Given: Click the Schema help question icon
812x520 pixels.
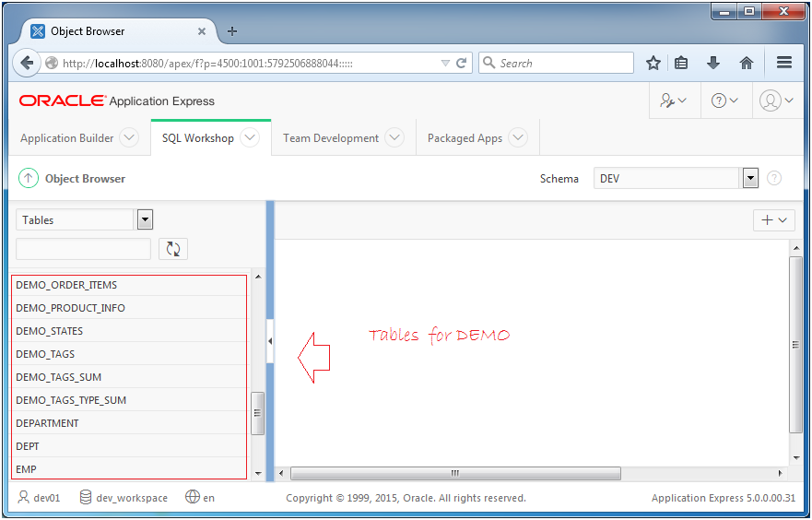Looking at the screenshot, I should tap(773, 178).
